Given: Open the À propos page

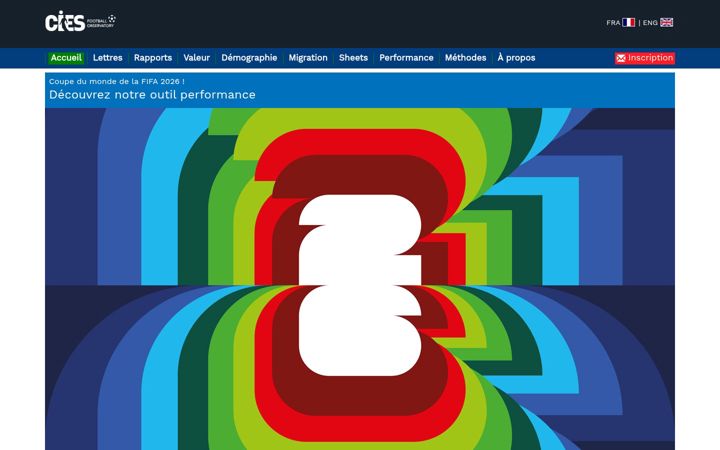Looking at the screenshot, I should pos(516,58).
